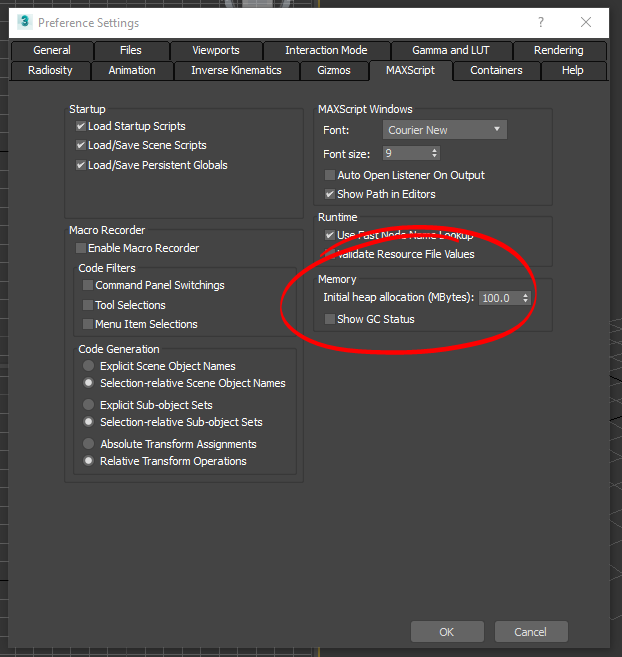Screen dimensions: 622x657
Task: Click the "Preference Settings" title text
Action: point(88,23)
